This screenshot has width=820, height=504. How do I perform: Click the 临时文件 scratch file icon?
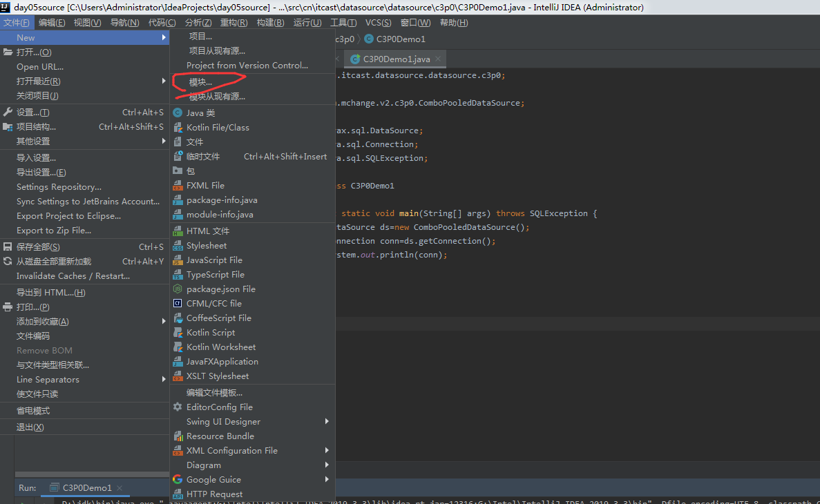click(x=178, y=156)
